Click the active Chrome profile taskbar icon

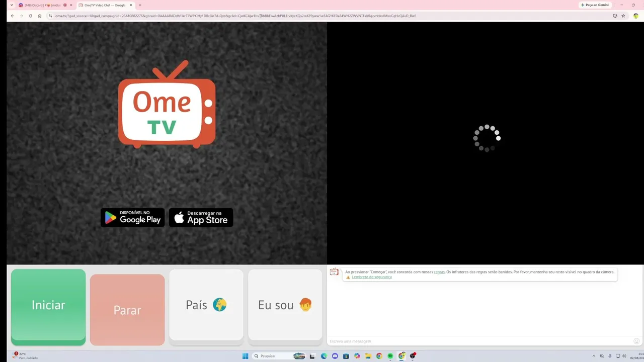[401, 356]
